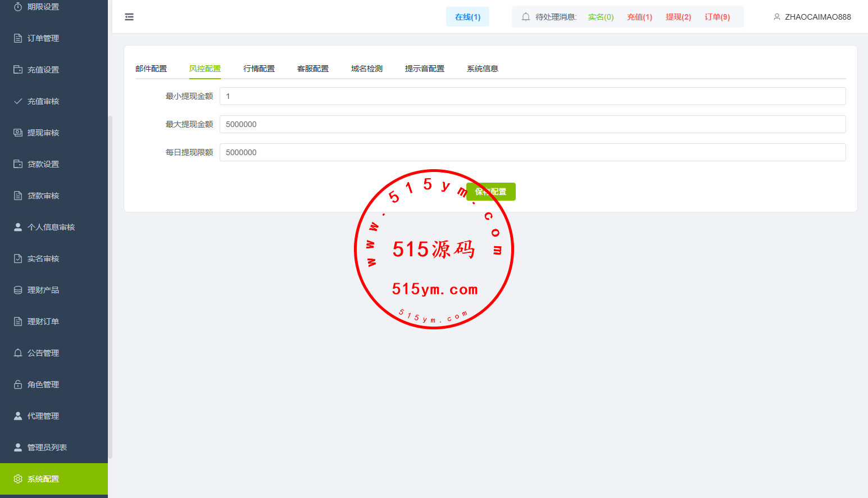Viewport: 868px width, 498px height.
Task: Click the database icon for 理财产品
Action: pyautogui.click(x=18, y=290)
